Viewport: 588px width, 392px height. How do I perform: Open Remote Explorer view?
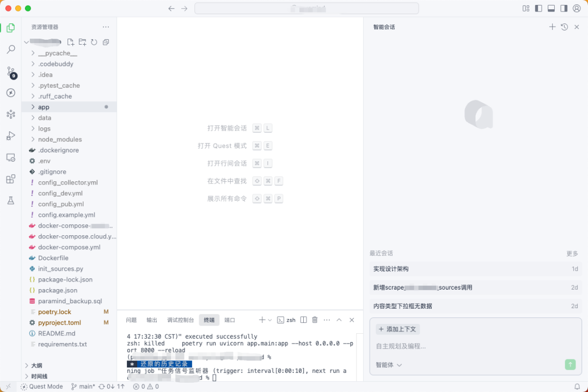10,157
